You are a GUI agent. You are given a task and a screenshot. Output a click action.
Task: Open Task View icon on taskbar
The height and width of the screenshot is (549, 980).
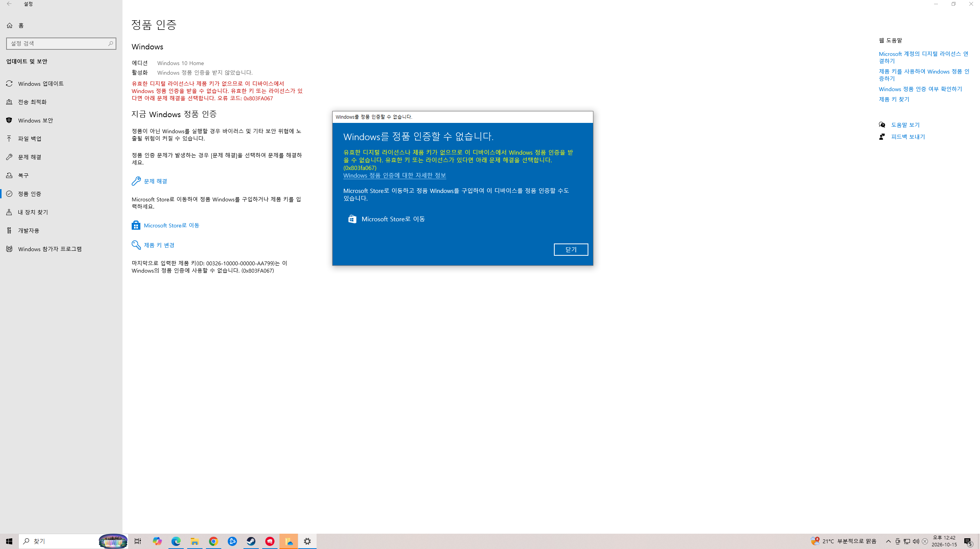coord(138,541)
